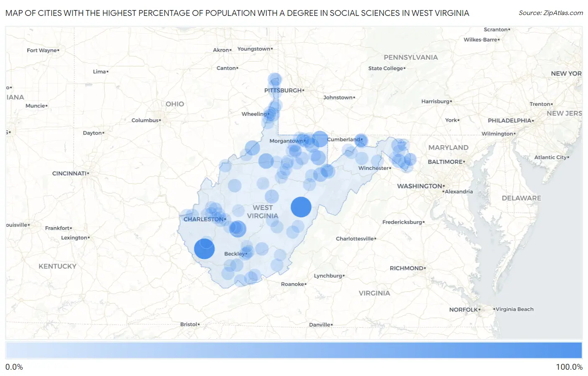The image size is (588, 376).
Task: Click the CINCINNATI city label
Action: pos(69,174)
